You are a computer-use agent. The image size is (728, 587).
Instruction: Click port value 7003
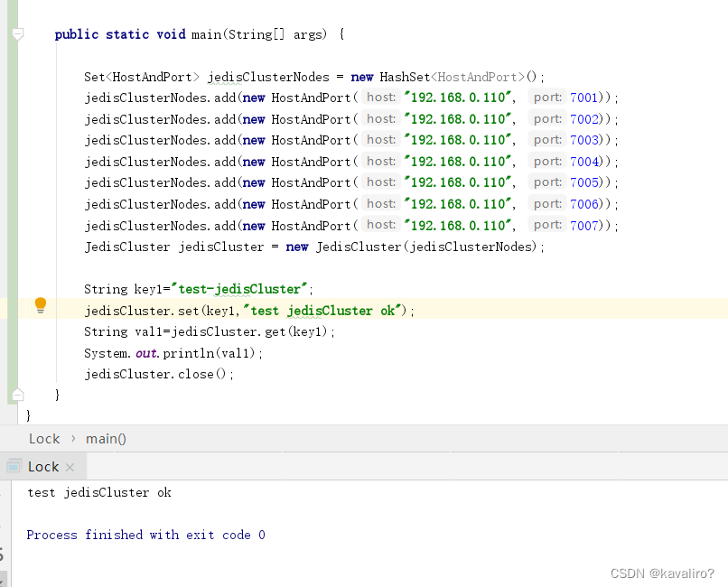(583, 140)
